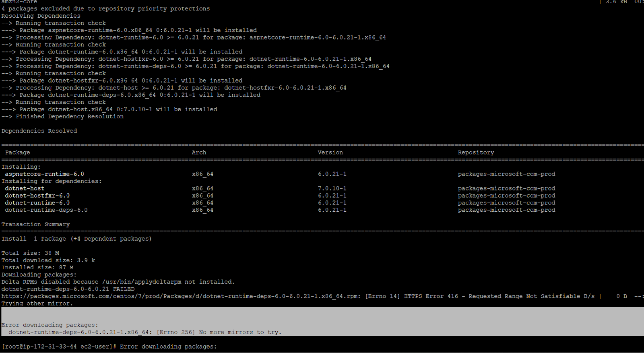Click the 'Total size: 38 M' line
The height and width of the screenshot is (353, 644).
[x=30, y=253]
